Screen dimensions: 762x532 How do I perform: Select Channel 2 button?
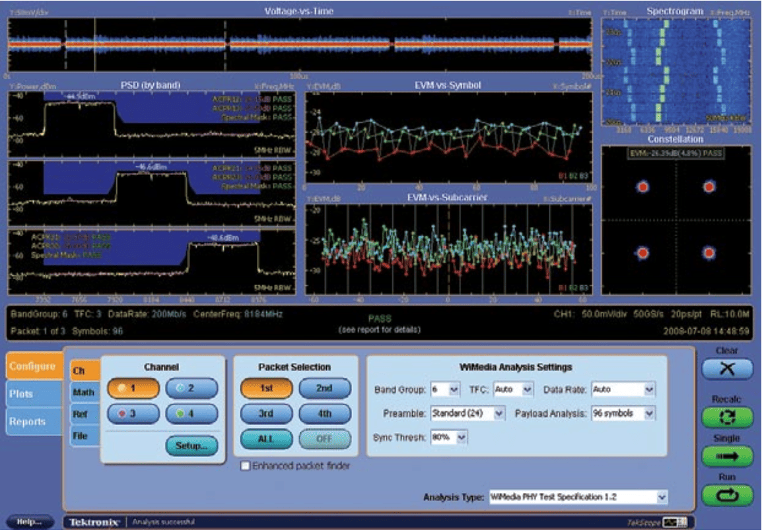pos(191,388)
